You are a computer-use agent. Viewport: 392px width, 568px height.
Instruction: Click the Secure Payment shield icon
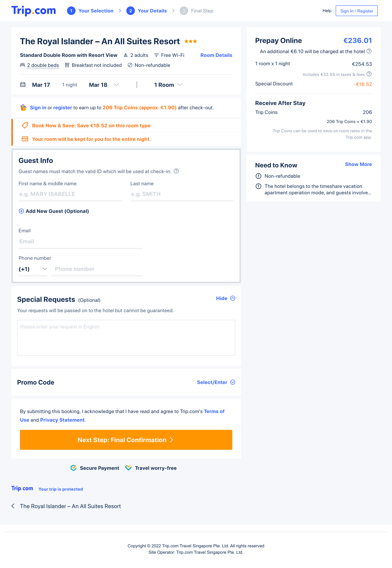[73, 468]
